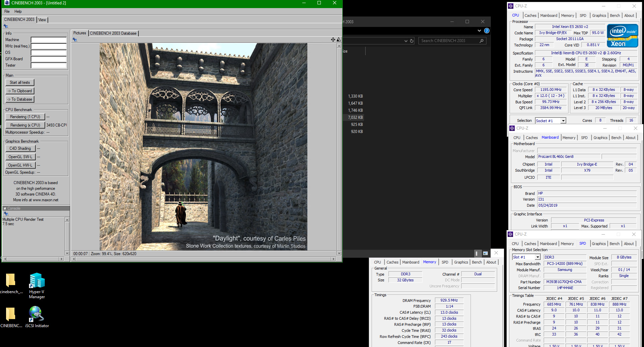Viewport: 644px width, 347px height.
Task: Click the refresh icon in the Explorer address bar
Action: (x=411, y=41)
